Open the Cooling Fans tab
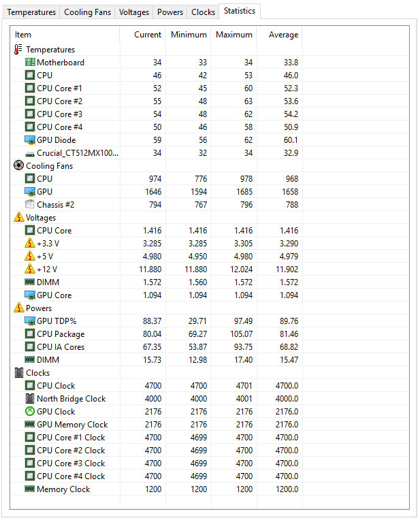 [87, 12]
